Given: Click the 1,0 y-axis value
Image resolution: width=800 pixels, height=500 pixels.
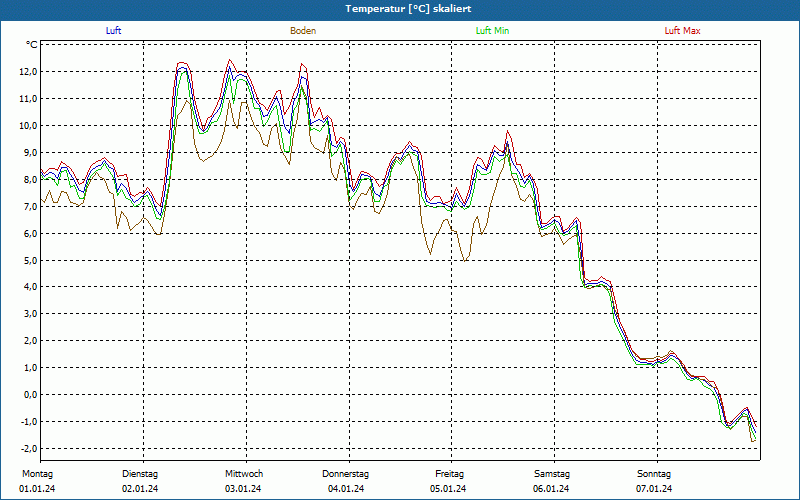Looking at the screenshot, I should [x=31, y=368].
